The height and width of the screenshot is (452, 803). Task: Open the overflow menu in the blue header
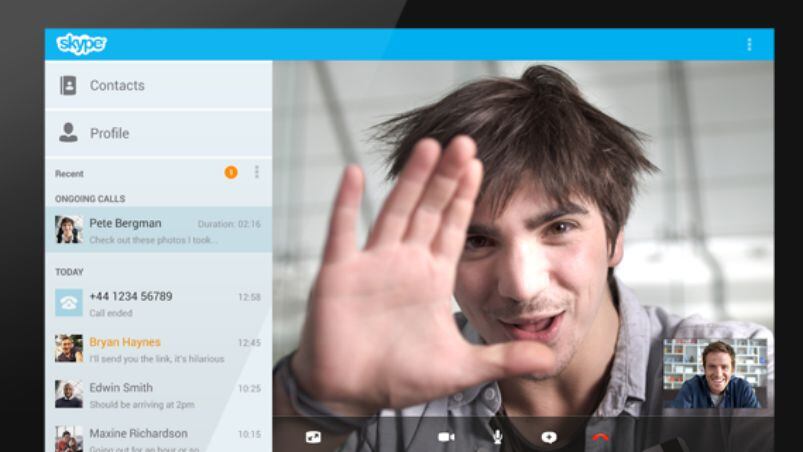(x=749, y=45)
